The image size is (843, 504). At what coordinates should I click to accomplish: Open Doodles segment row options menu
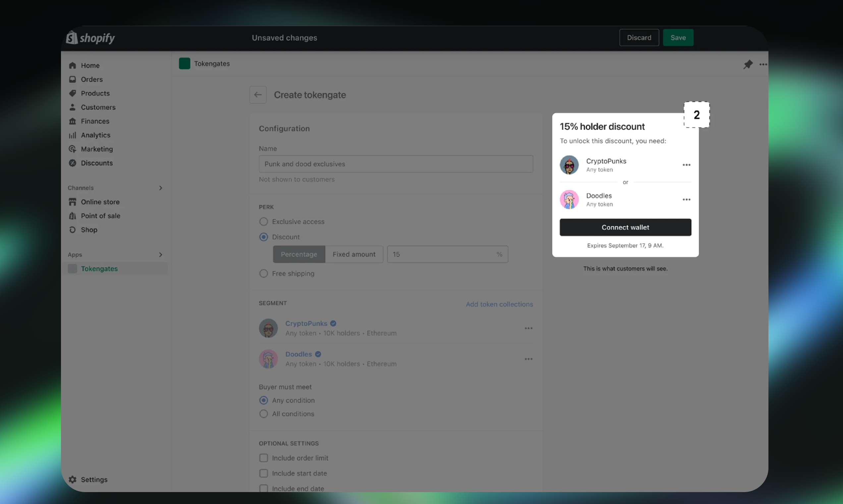[528, 359]
